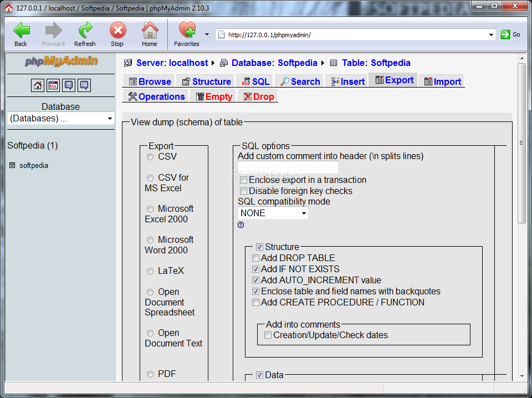Follow the Server: localhost breadcrumb link
This screenshot has height=398, width=532.
tap(172, 63)
